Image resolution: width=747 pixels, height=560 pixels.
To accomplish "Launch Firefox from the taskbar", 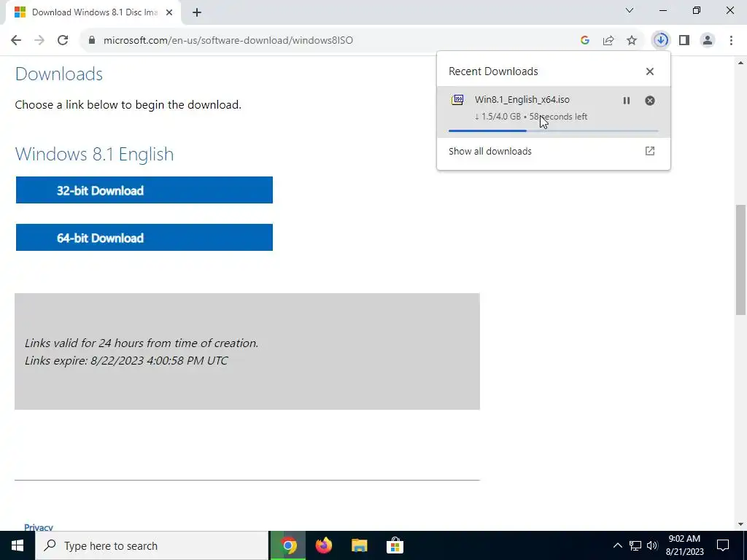I will point(323,545).
